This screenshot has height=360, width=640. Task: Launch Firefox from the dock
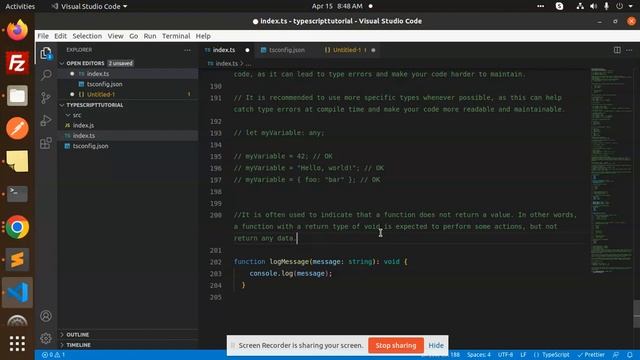coord(17,30)
